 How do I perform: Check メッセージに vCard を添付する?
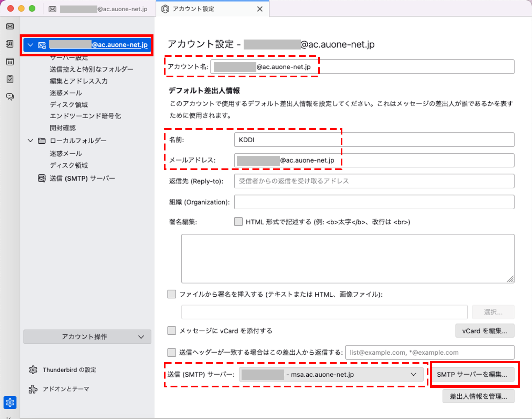172,330
